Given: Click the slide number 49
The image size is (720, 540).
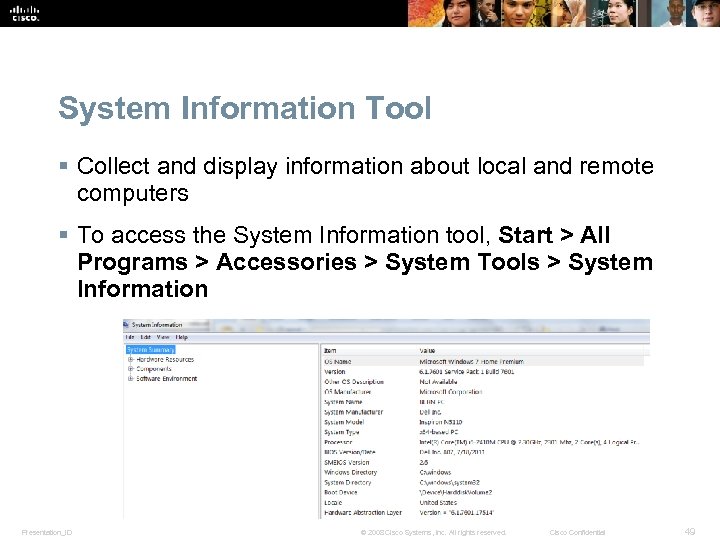Looking at the screenshot, I should 690,532.
